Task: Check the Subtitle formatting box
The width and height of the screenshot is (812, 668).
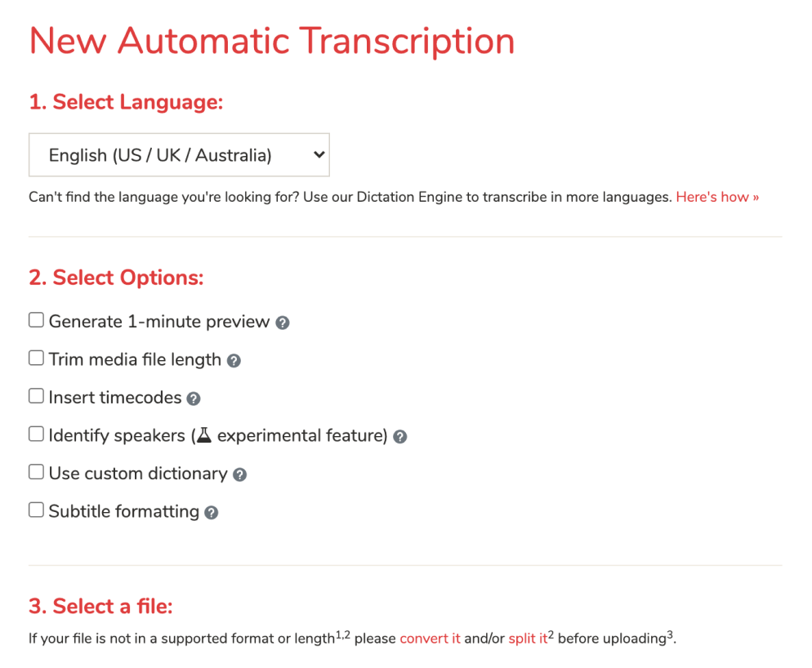Action: coord(36,510)
